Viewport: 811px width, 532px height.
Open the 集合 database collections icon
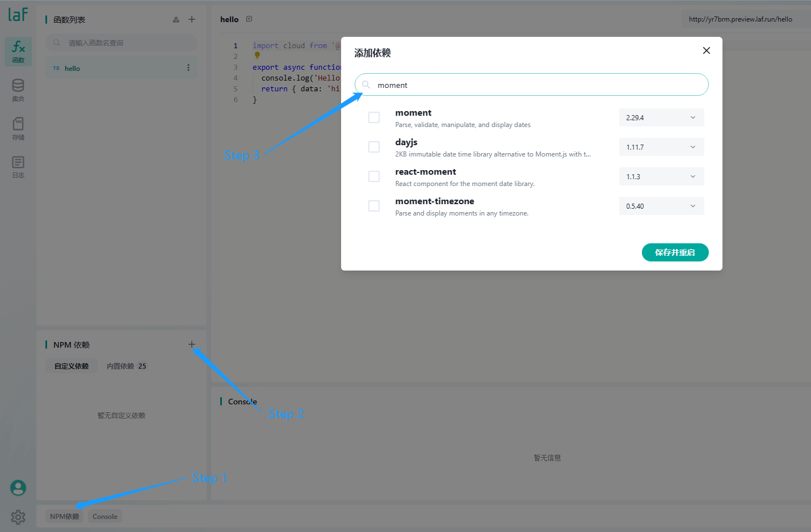18,90
